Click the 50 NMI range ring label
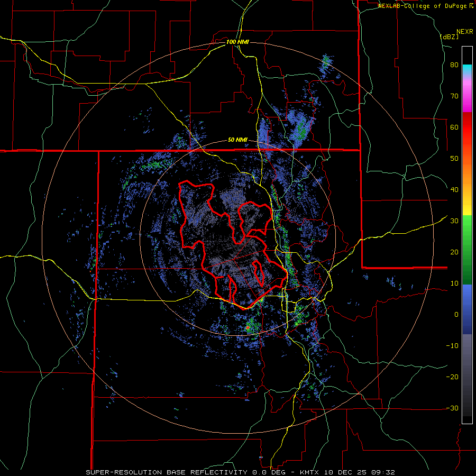Screen dimensions: 476x476 click(237, 140)
